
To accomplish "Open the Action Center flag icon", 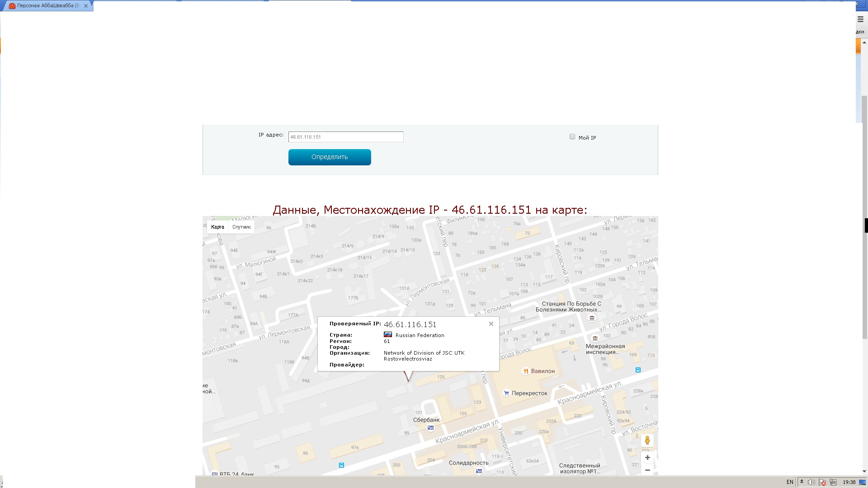I will point(822,482).
